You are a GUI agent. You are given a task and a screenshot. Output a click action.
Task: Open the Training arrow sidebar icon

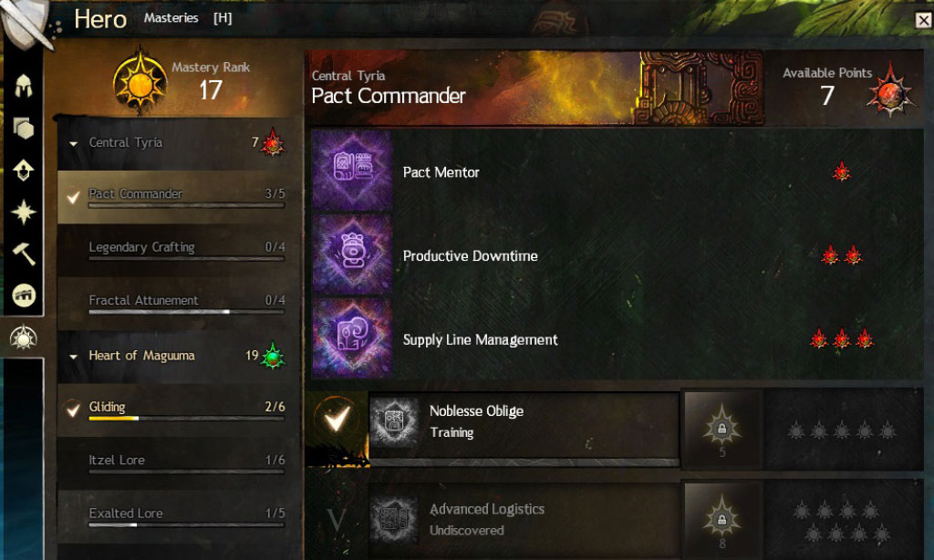click(23, 170)
